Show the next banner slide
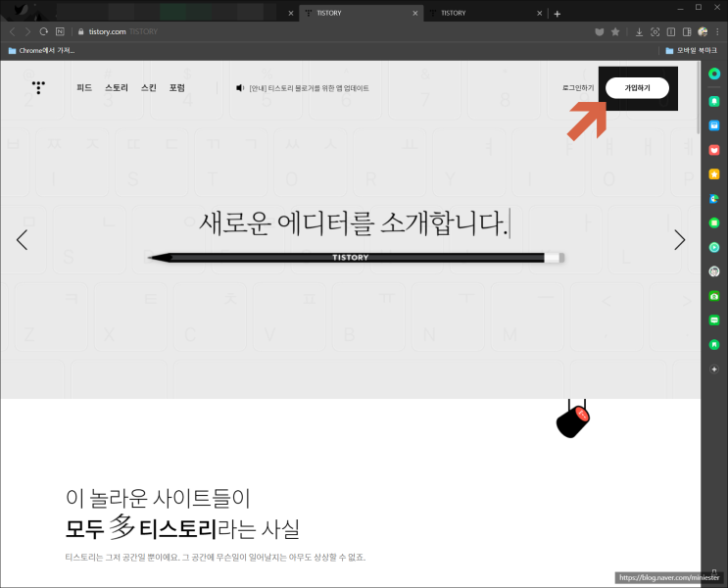This screenshot has width=728, height=588. (x=679, y=240)
